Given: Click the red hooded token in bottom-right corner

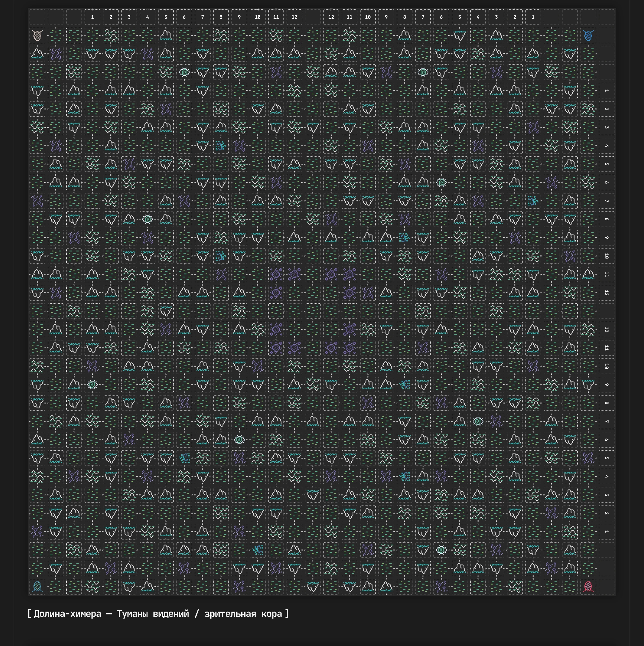Looking at the screenshot, I should click(x=588, y=587).
